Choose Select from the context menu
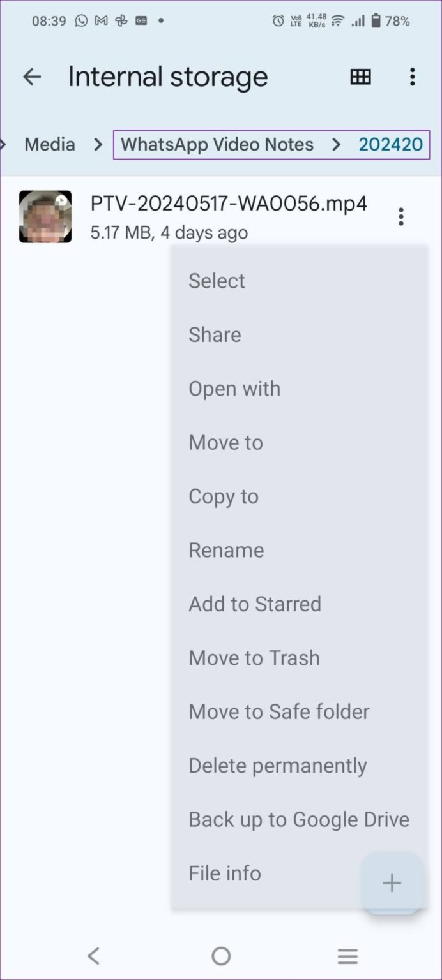The image size is (442, 980). tap(217, 280)
